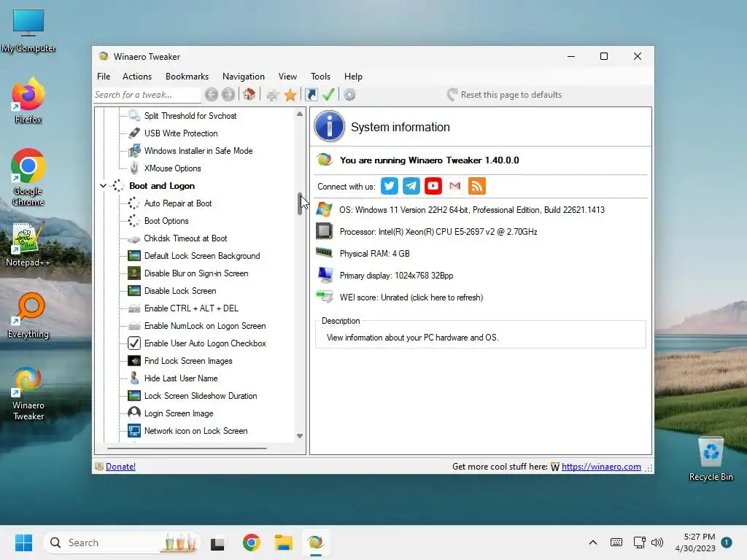The width and height of the screenshot is (747, 560).
Task: Select XMouse Options item
Action: click(x=172, y=168)
